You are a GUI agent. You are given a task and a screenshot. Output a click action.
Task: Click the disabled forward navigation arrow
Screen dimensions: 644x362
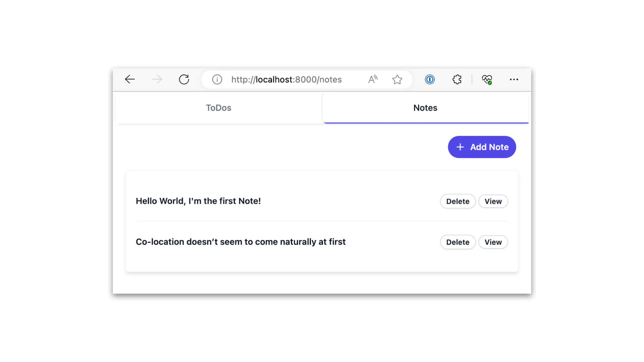(x=157, y=79)
